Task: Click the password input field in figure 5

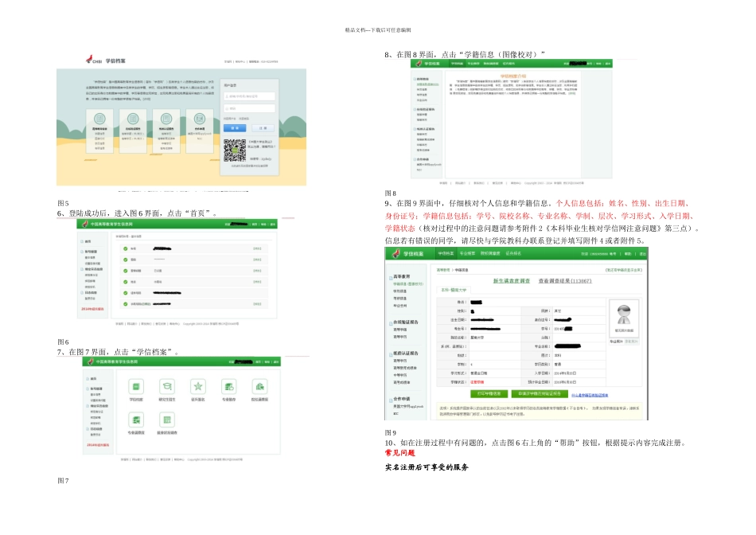Action: click(x=249, y=108)
